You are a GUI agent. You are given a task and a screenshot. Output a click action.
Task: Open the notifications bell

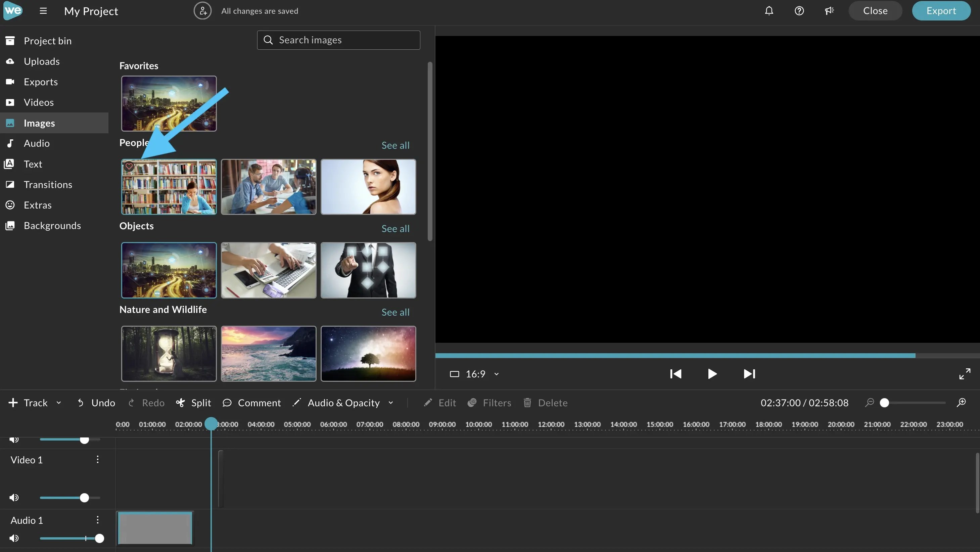tap(769, 11)
